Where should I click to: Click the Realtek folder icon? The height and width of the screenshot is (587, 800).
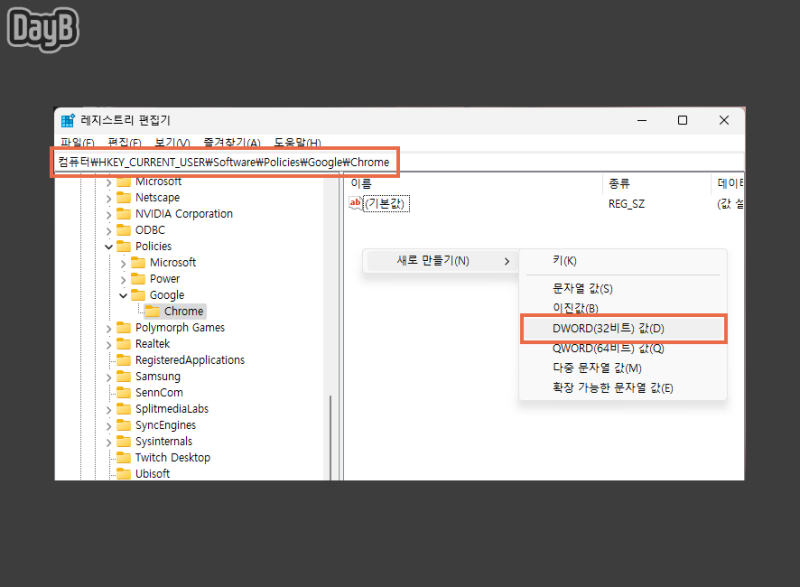coord(123,344)
